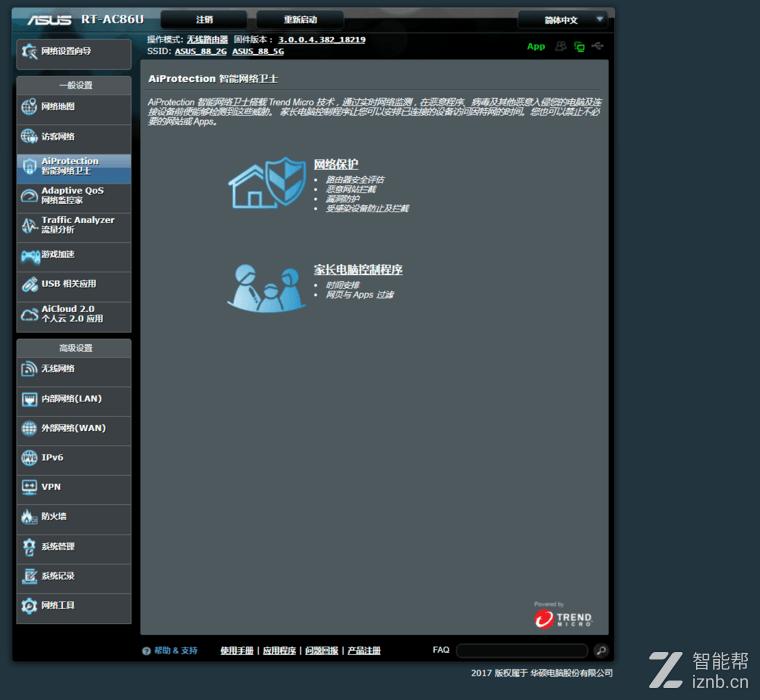The image size is (760, 700).
Task: Click the ASUS_88_2G SSID link
Action: pyautogui.click(x=201, y=51)
